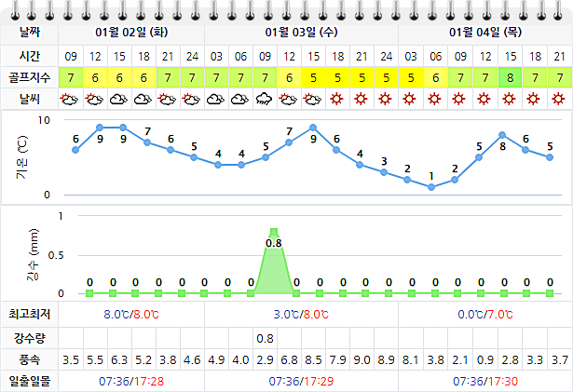Select the cloudy icon for 01월 02일 15시
Screen dimensions: 573x392
click(x=118, y=99)
